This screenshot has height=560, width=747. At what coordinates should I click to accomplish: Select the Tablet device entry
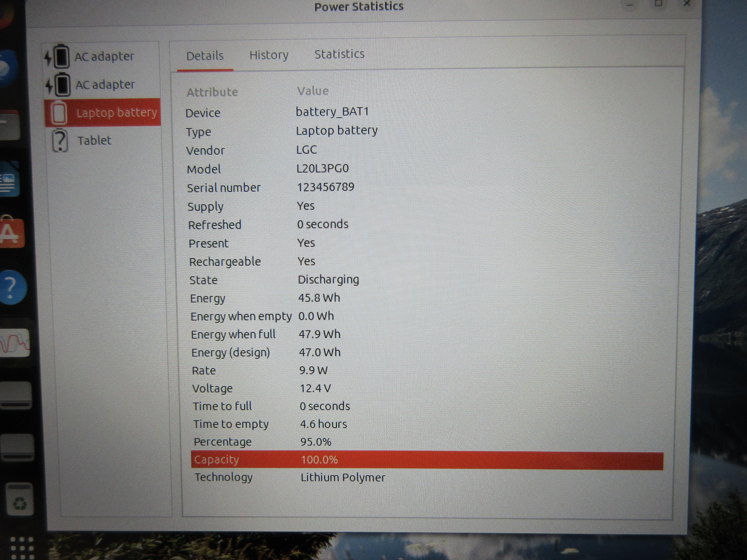tap(103, 140)
